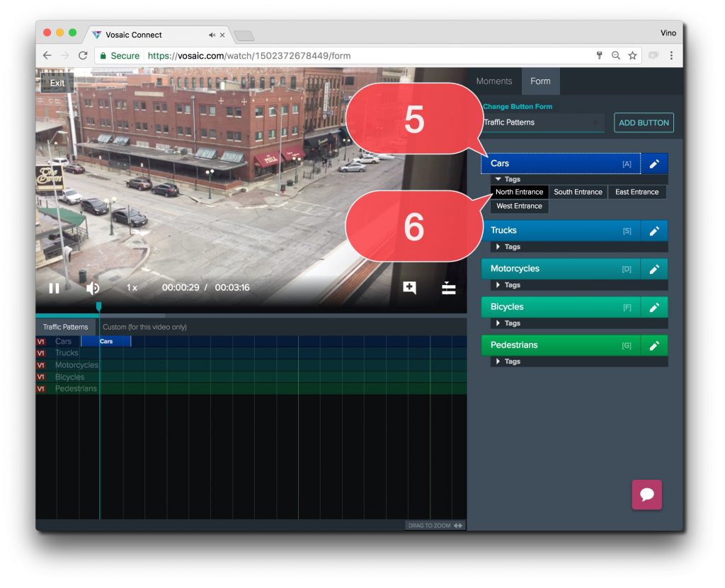Image resolution: width=725 pixels, height=588 pixels.
Task: Mark a Bicycles moment button
Action: coord(561,308)
